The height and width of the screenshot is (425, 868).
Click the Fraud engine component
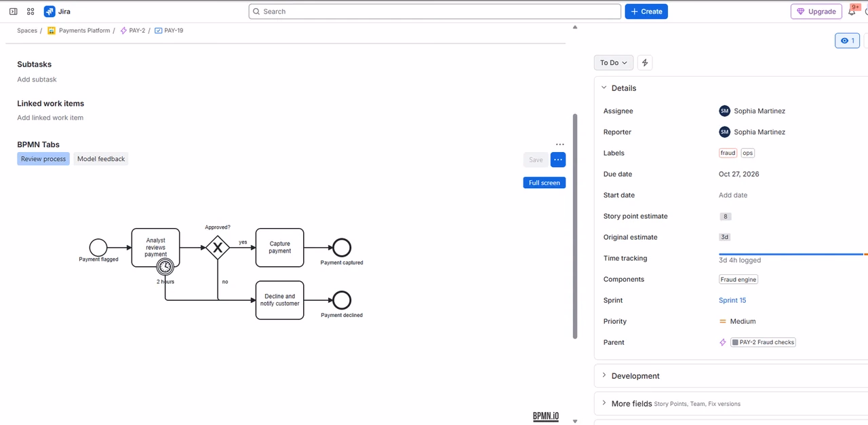tap(738, 279)
